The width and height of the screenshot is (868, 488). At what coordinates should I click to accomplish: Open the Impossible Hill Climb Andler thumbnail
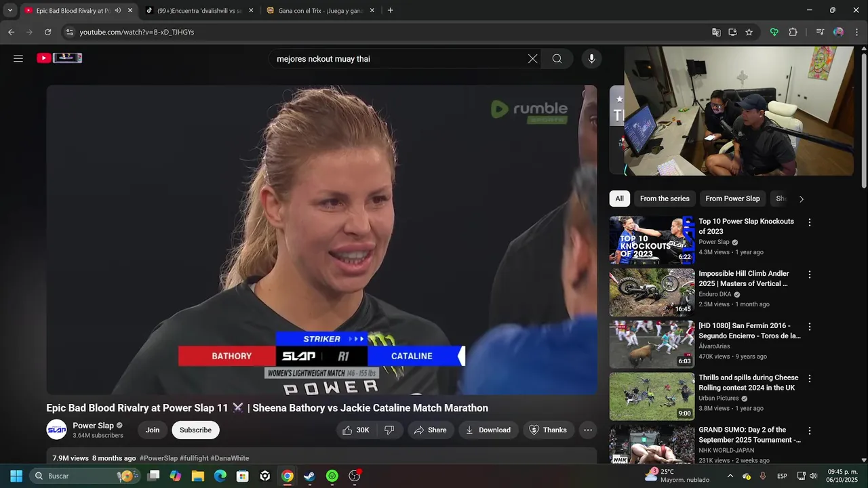pyautogui.click(x=652, y=292)
